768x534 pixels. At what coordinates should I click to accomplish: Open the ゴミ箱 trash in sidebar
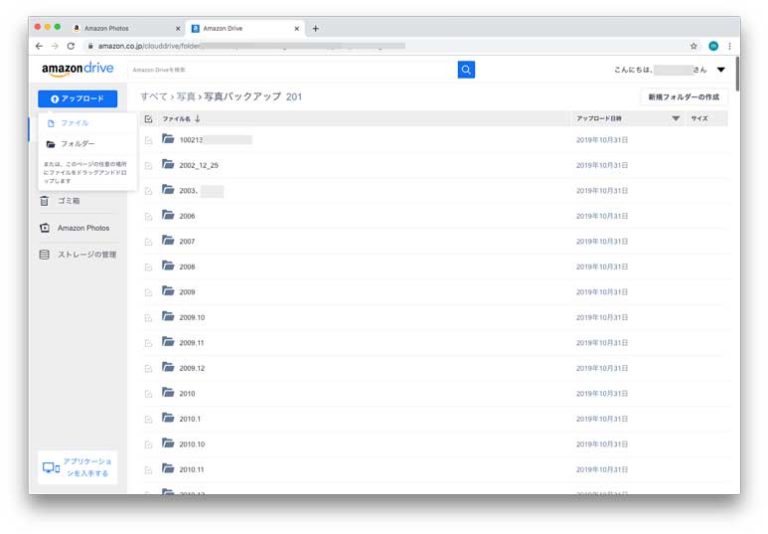pos(76,200)
